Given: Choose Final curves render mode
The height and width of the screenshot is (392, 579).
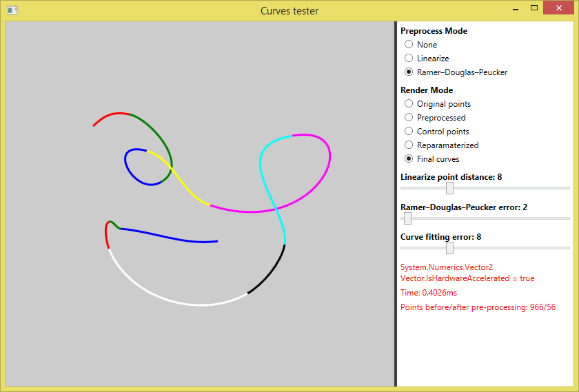Looking at the screenshot, I should [409, 159].
